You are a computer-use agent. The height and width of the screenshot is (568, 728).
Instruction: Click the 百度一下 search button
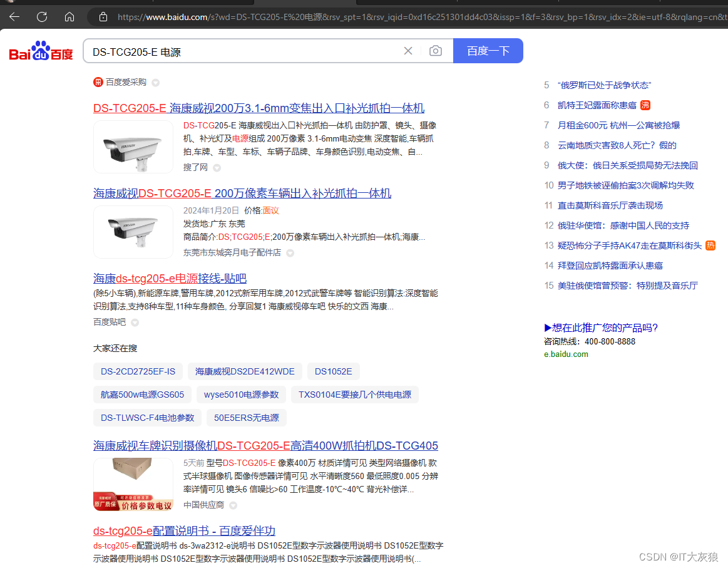pyautogui.click(x=488, y=51)
